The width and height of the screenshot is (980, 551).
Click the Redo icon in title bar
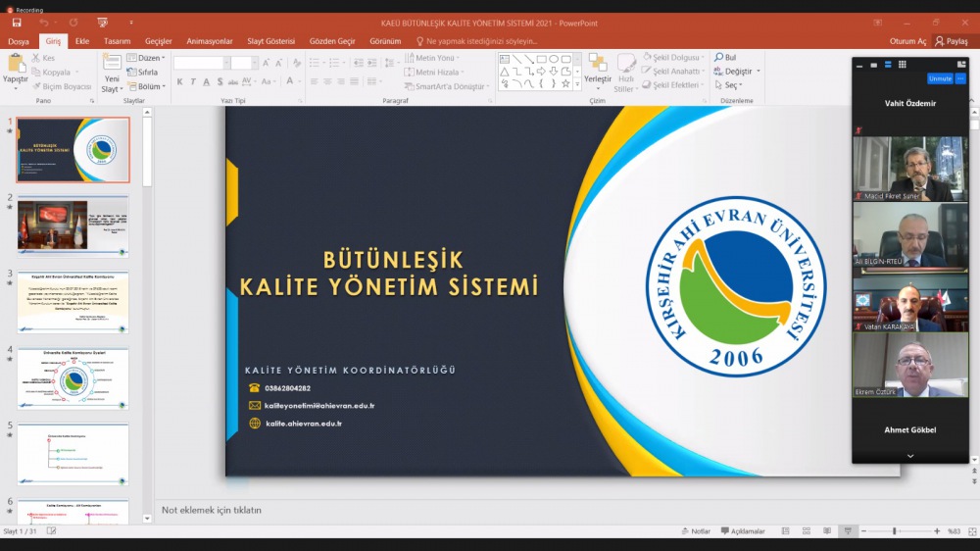73,23
